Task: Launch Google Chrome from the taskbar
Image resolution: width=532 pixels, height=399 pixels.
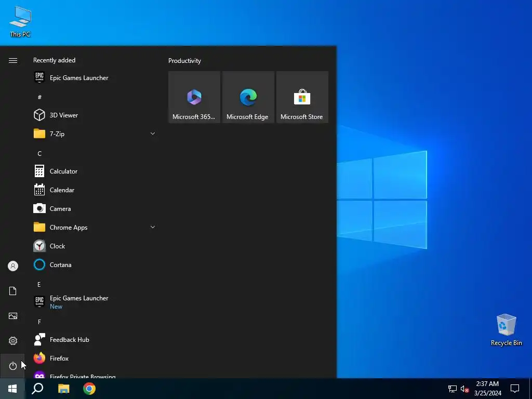Action: click(x=89, y=389)
